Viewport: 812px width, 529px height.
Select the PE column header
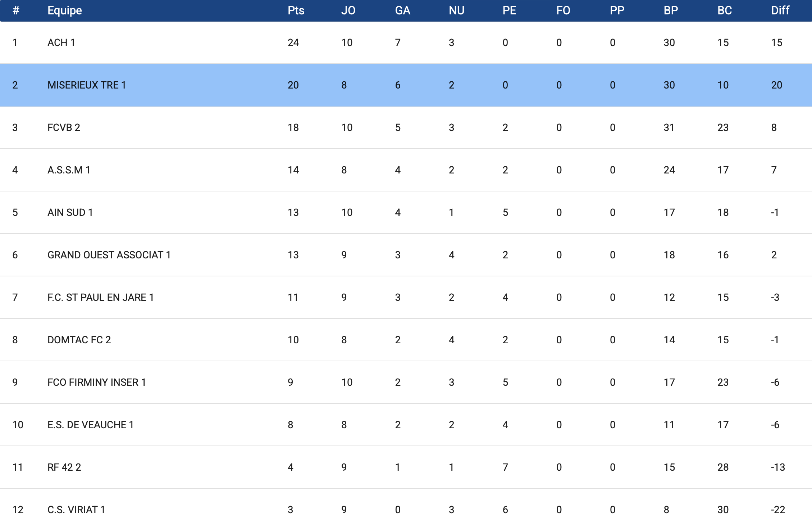[509, 10]
